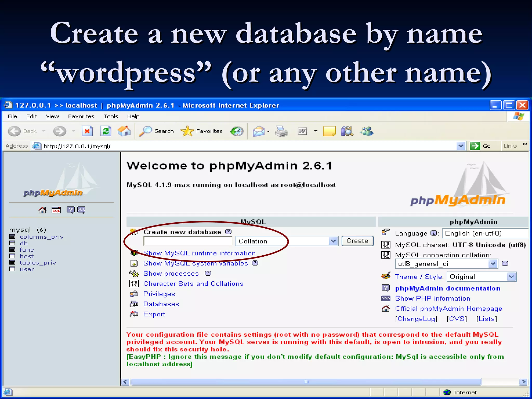Open the View menu

click(52, 116)
